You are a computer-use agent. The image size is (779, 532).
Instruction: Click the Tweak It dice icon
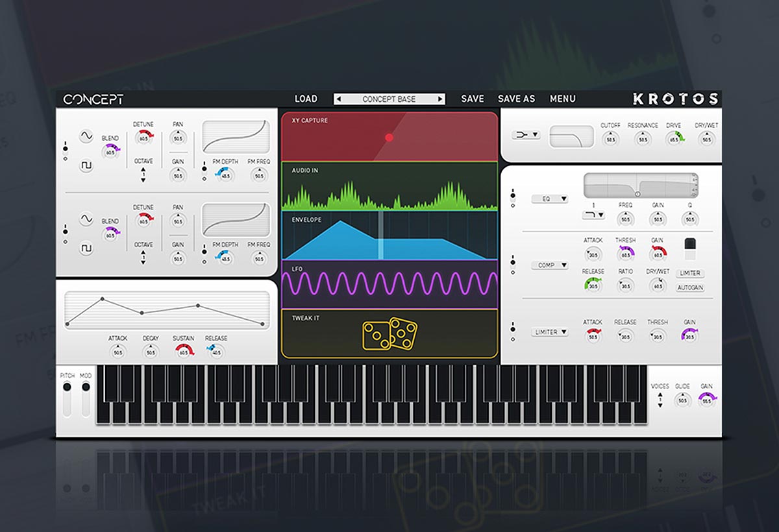click(x=389, y=333)
